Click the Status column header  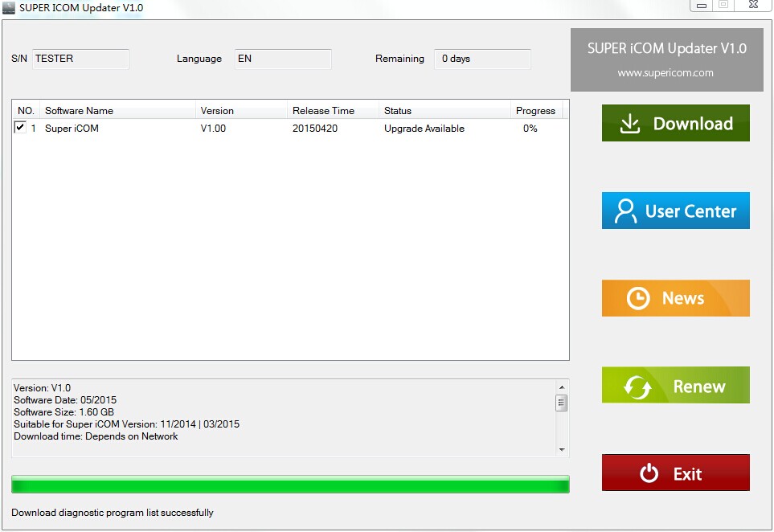pos(444,111)
